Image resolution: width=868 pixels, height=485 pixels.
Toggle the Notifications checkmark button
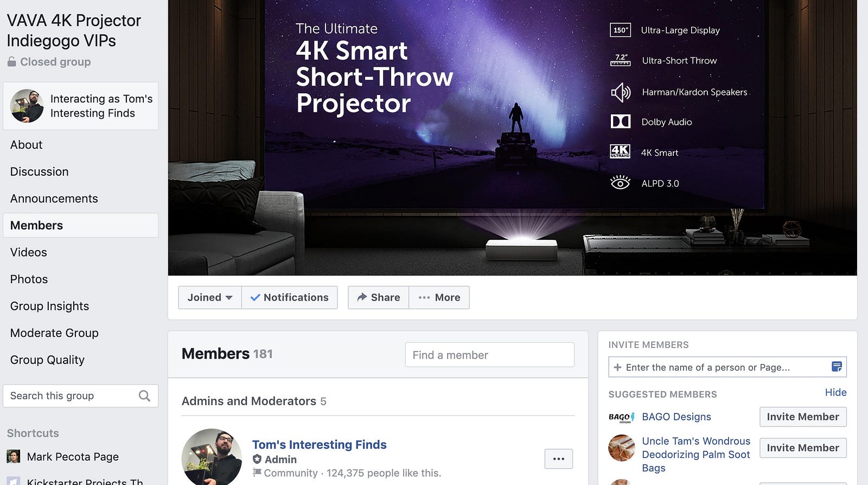289,297
